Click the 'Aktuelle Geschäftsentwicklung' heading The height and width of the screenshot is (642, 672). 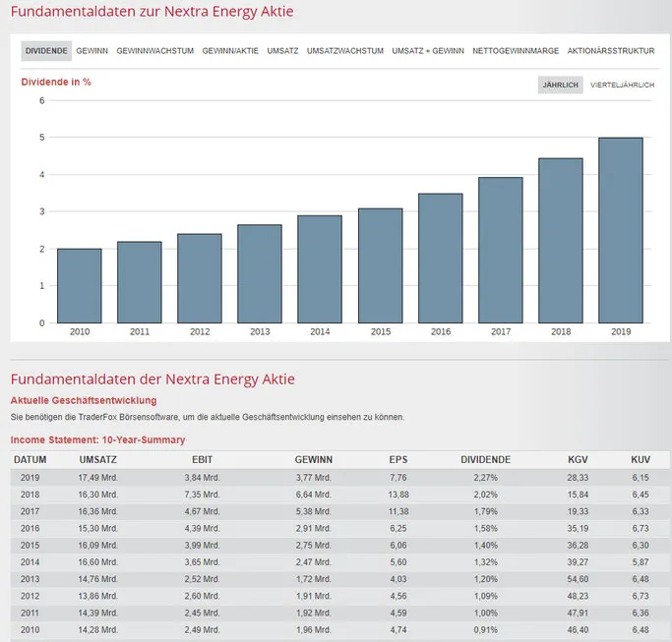[x=84, y=400]
